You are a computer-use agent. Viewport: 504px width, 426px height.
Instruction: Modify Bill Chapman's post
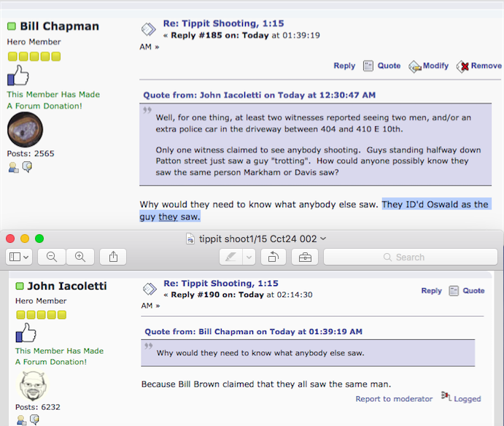(x=435, y=66)
